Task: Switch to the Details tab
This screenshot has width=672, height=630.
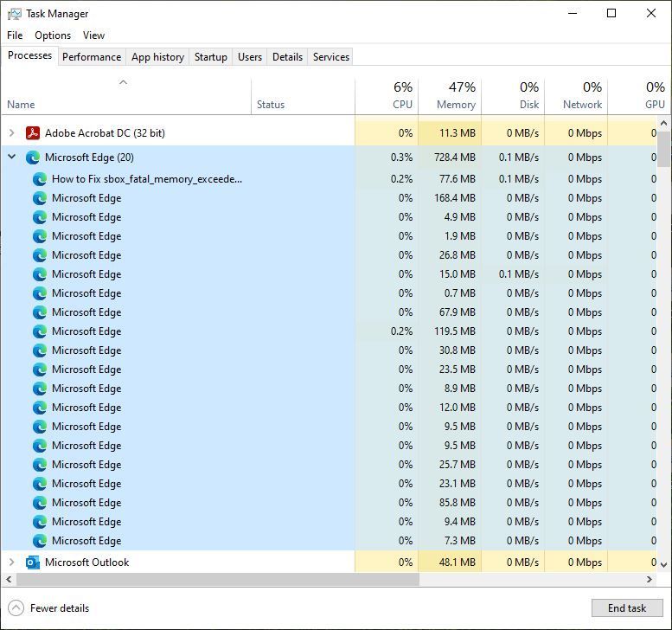Action: tap(288, 57)
